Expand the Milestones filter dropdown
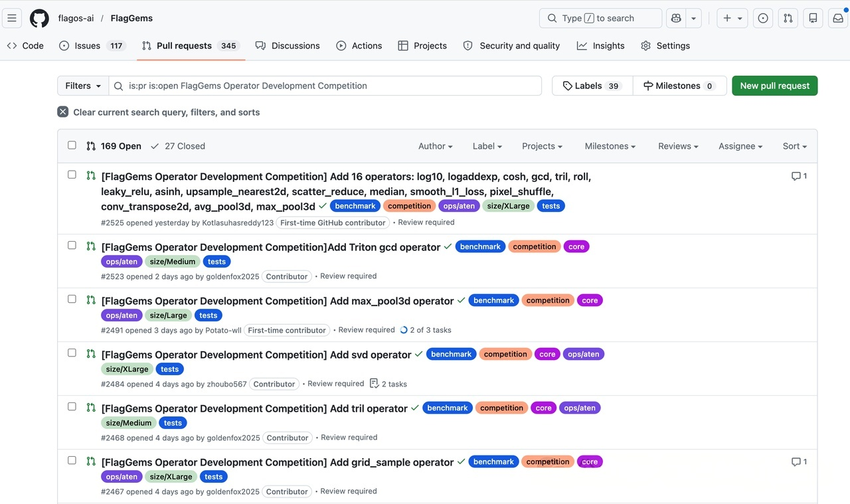 click(x=610, y=146)
